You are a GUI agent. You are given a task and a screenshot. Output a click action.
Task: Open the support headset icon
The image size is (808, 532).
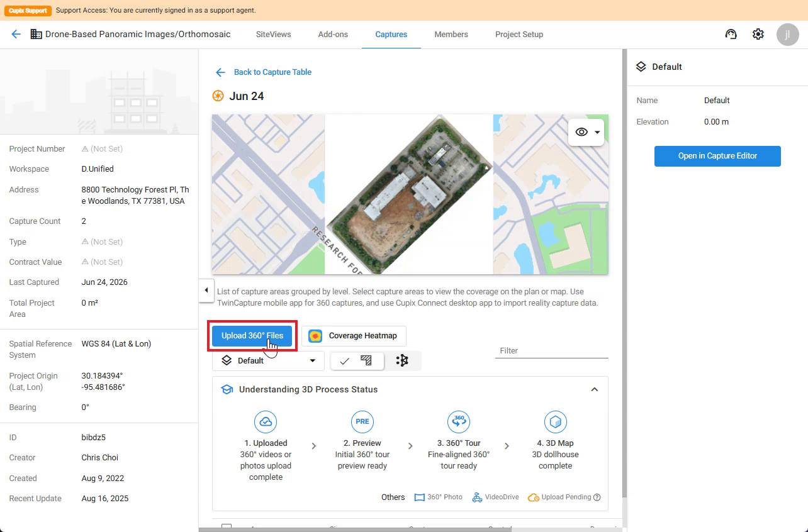tap(731, 35)
